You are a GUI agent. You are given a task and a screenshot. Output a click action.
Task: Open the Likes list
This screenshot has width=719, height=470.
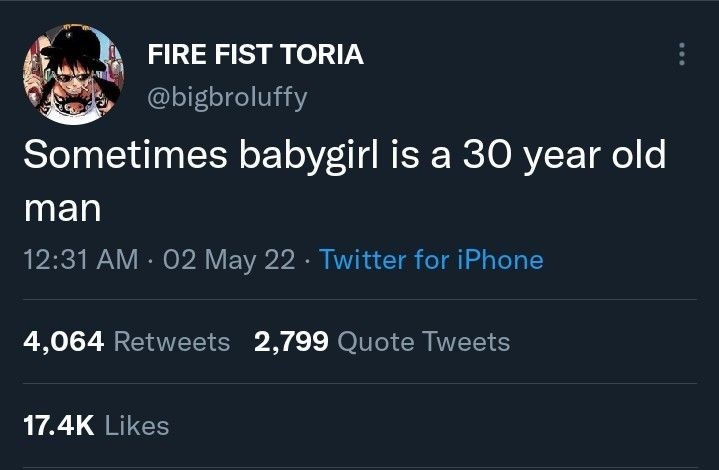pos(137,425)
